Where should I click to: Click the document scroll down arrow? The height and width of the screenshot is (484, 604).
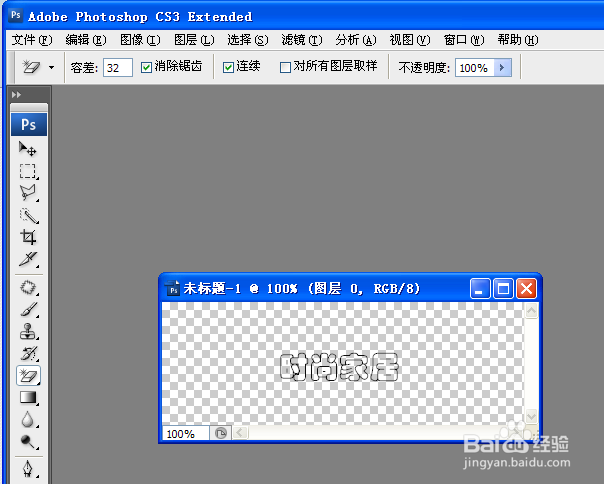click(x=532, y=416)
